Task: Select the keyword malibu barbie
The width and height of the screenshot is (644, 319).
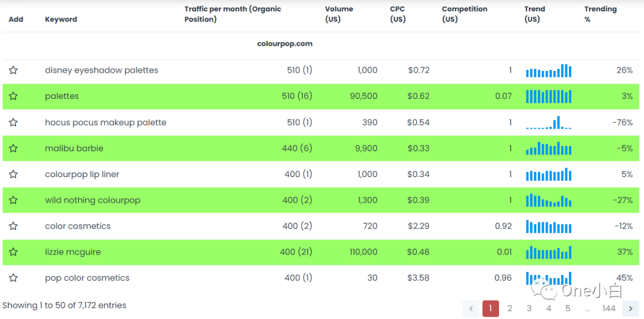Action: [x=74, y=148]
